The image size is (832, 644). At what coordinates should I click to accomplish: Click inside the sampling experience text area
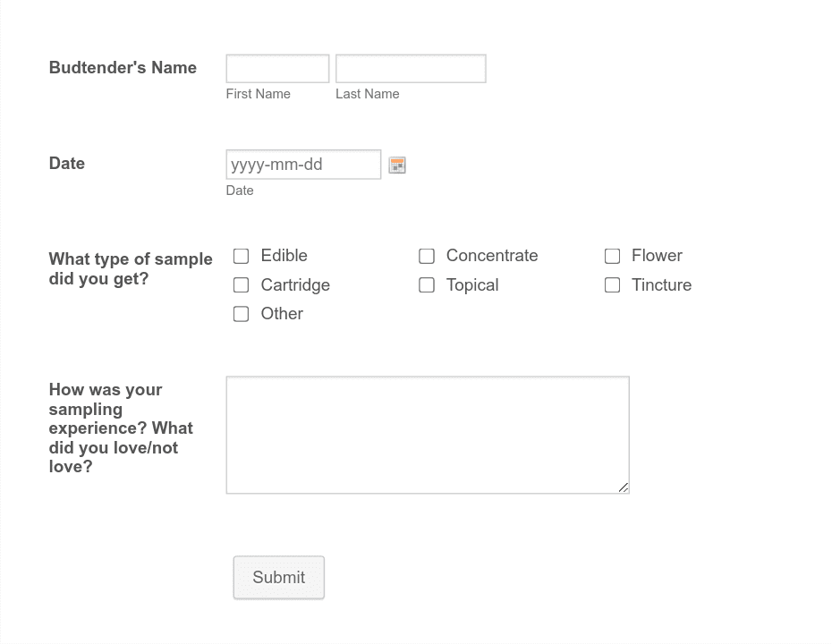coord(428,435)
